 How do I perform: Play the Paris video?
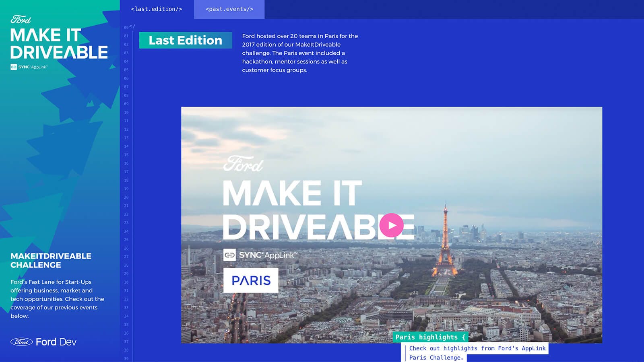tap(391, 225)
